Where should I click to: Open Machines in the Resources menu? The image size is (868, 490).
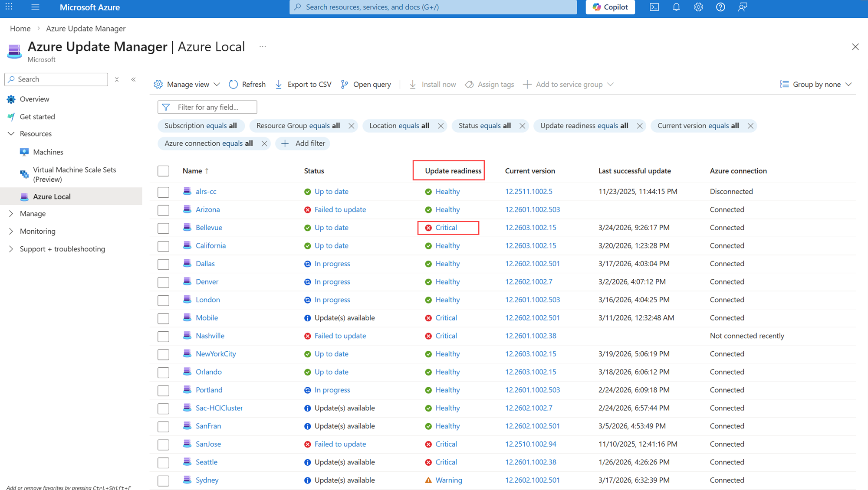48,152
